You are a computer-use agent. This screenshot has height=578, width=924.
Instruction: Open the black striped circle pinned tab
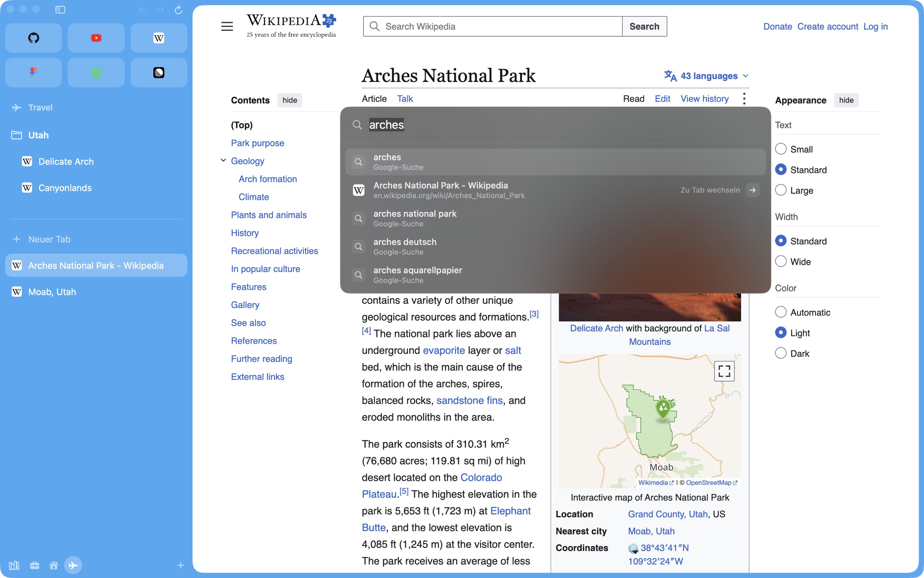[x=159, y=72]
